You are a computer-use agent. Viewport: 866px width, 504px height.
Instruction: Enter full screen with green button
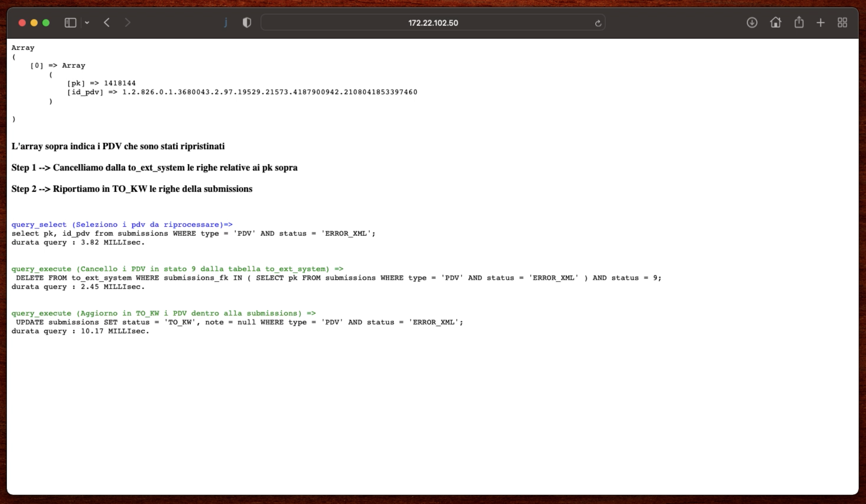(x=46, y=23)
